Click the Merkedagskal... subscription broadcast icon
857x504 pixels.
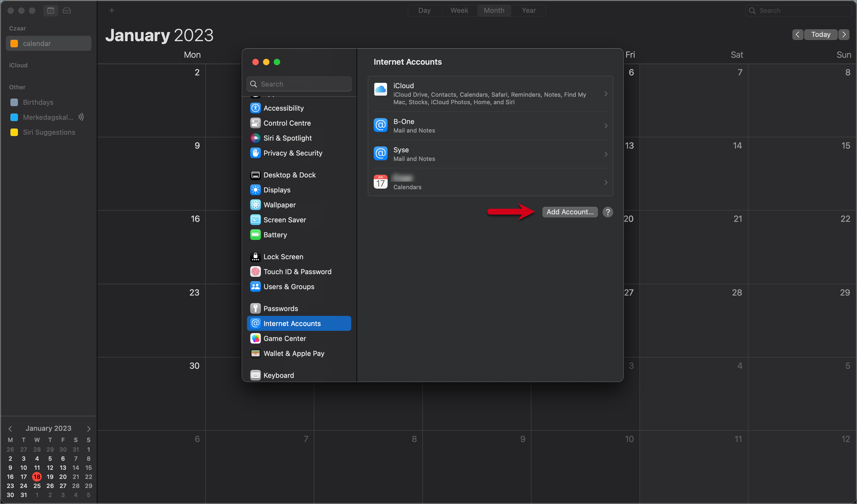coord(81,117)
